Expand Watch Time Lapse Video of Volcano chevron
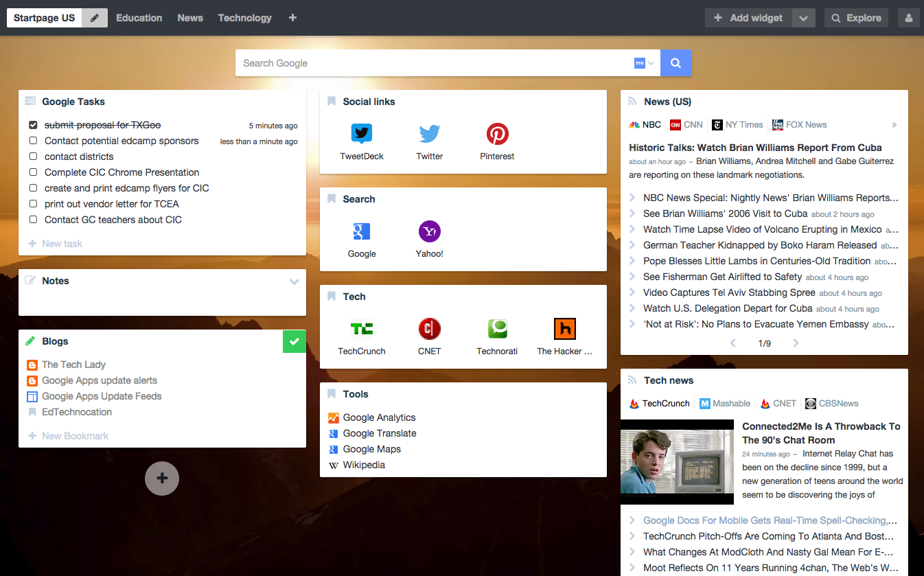The image size is (924, 576). pyautogui.click(x=632, y=229)
